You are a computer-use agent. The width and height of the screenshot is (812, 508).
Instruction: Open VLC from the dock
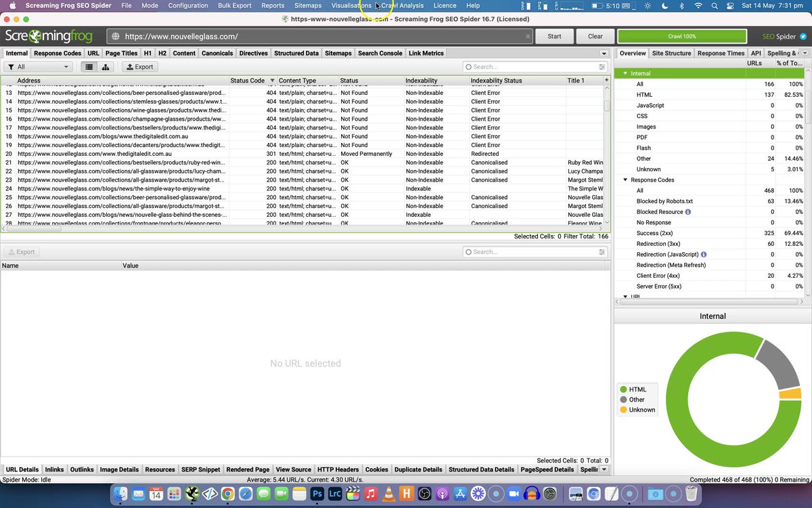pyautogui.click(x=388, y=494)
